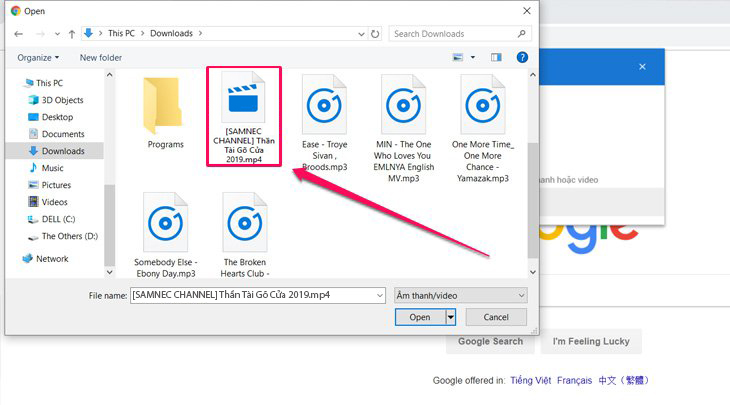Open the file type filter dropdown
This screenshot has width=730, height=405.
(460, 295)
